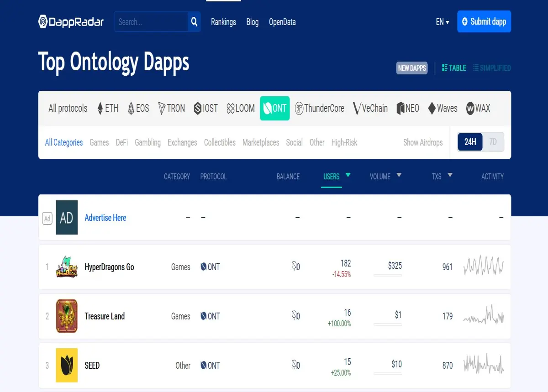
Task: Click ONT icon in HyperDragons Go row
Action: [x=203, y=267]
